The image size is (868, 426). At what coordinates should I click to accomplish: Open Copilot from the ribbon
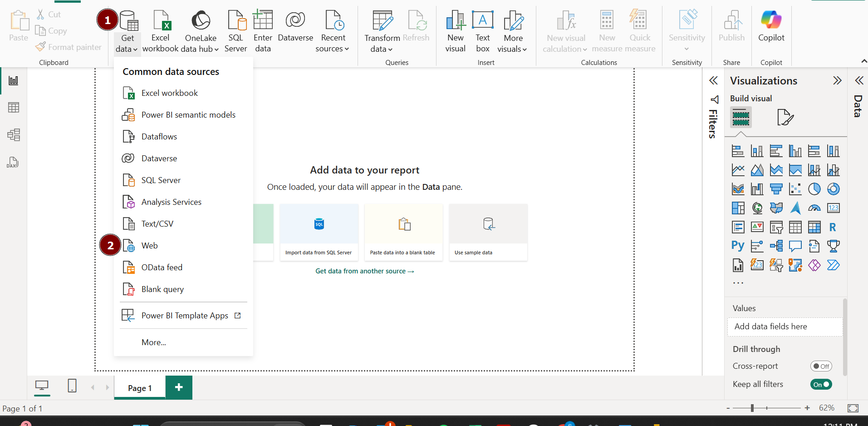tap(771, 26)
